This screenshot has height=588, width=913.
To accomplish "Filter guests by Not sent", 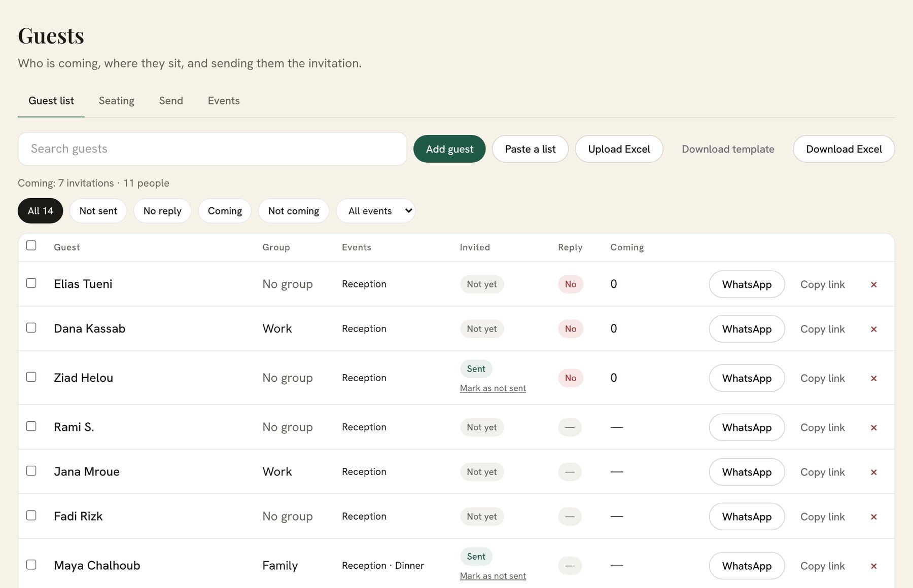I will pyautogui.click(x=98, y=211).
